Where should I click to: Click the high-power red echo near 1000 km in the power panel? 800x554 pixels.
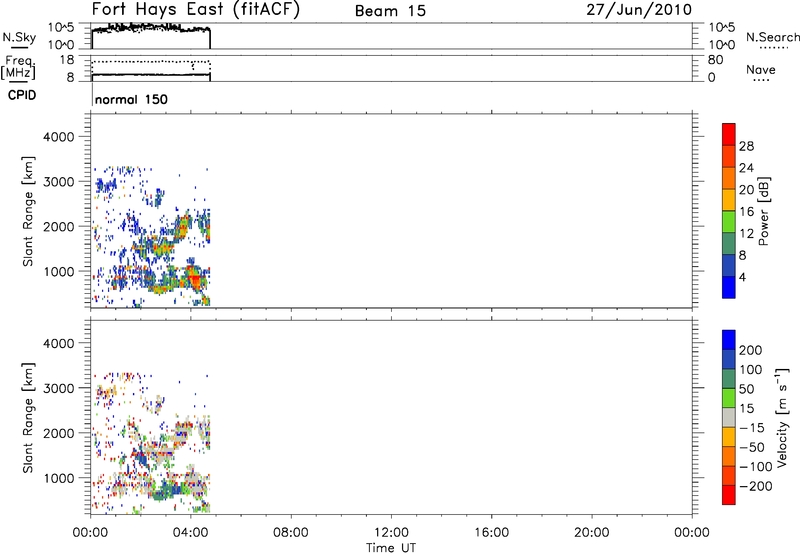pyautogui.click(x=194, y=278)
